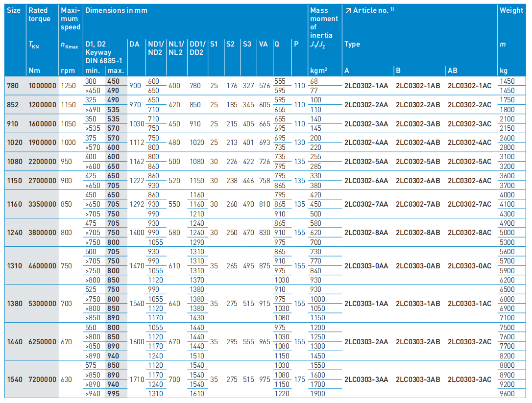Screen dimensions: 532x403
Task: Select the size 1020 row label
Action: [15, 142]
